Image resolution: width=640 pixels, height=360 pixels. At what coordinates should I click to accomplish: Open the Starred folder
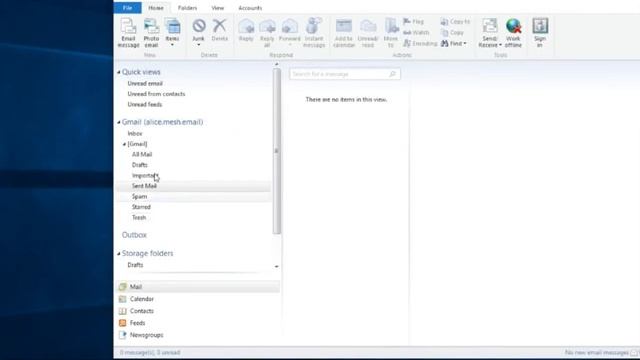[141, 207]
